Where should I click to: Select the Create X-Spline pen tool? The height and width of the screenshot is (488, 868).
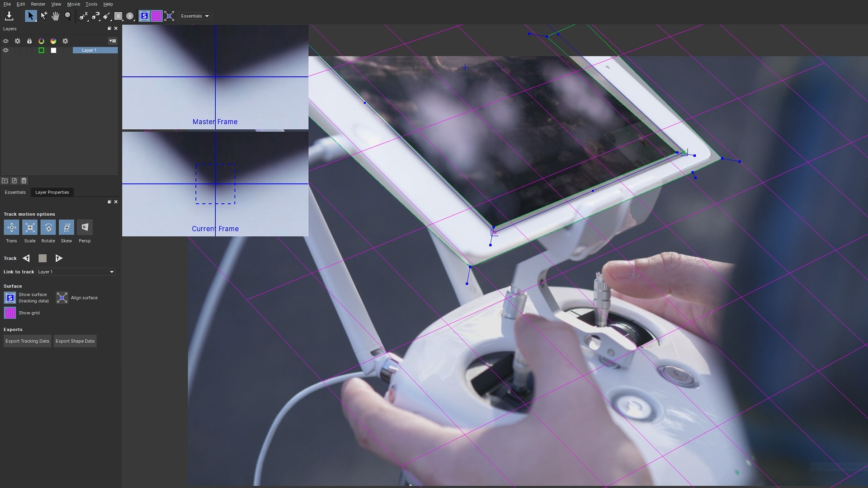[84, 16]
